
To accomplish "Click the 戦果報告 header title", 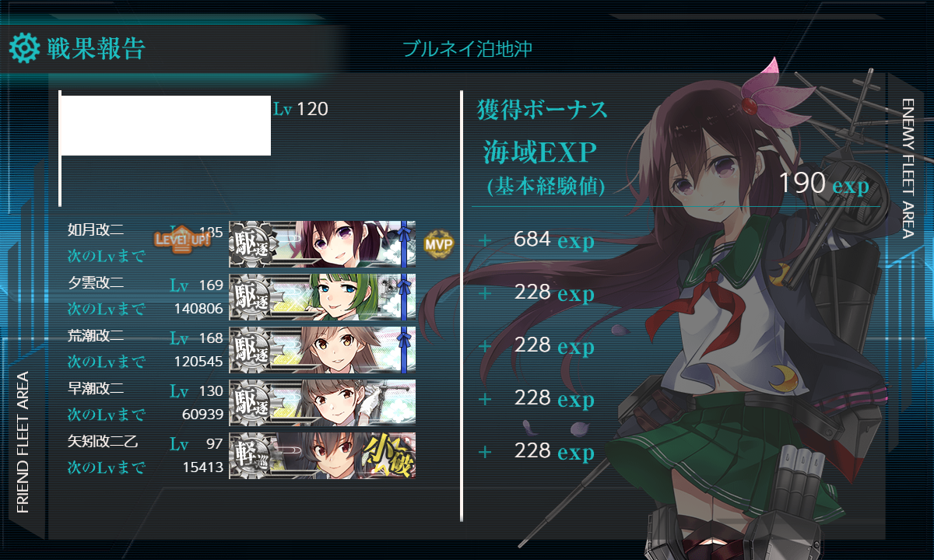I will tap(96, 48).
